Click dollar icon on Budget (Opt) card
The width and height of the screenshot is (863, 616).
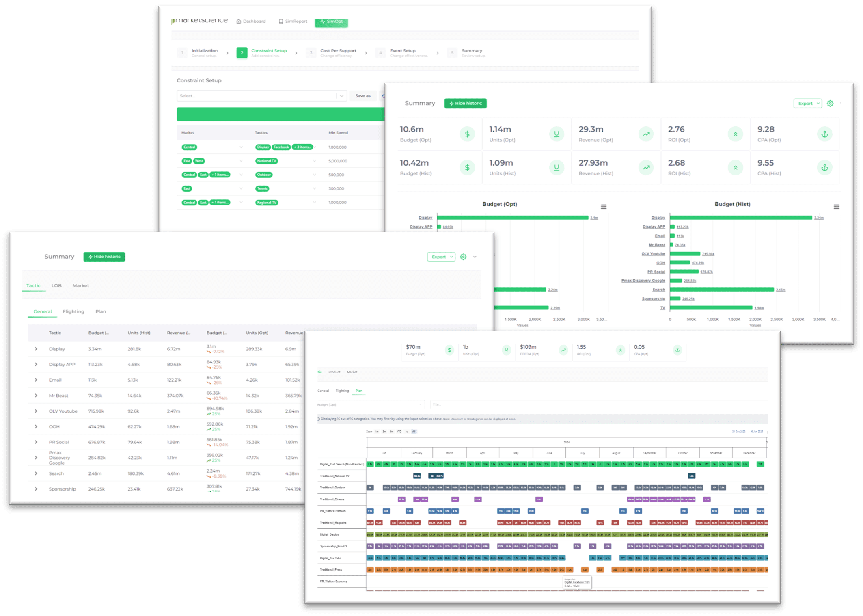point(467,134)
